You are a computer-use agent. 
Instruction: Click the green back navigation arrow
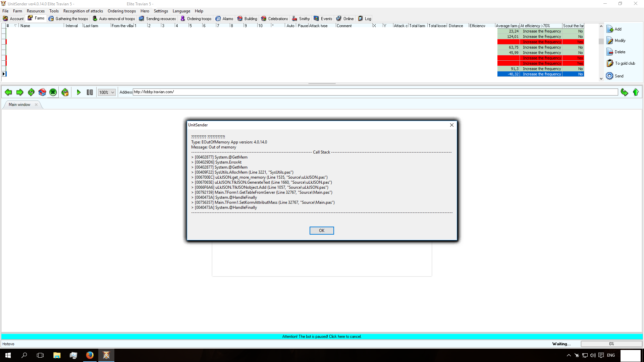[8, 92]
